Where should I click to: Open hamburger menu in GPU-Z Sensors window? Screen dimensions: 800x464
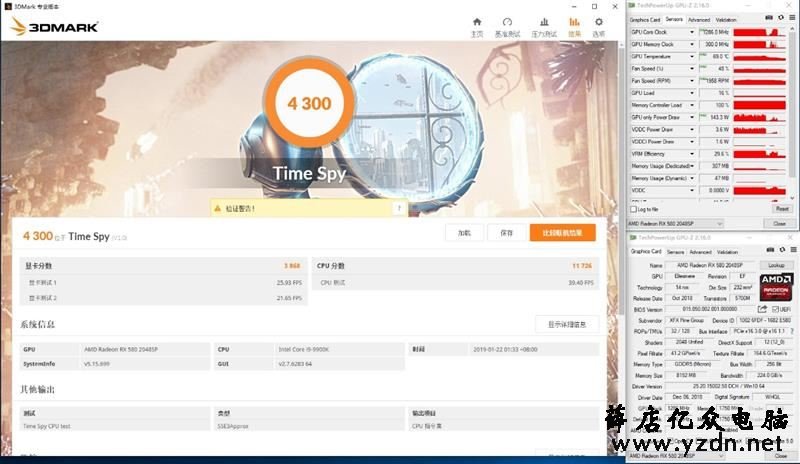(x=792, y=18)
